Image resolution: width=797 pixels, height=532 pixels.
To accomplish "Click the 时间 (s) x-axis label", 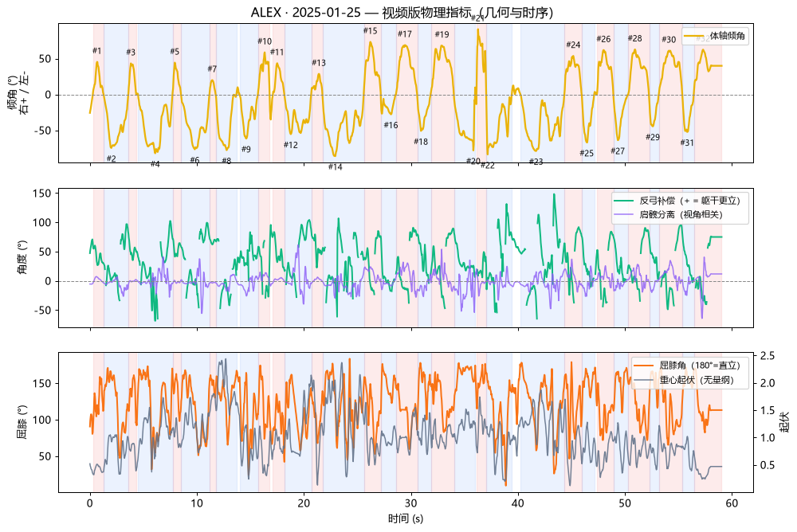I will (x=405, y=518).
